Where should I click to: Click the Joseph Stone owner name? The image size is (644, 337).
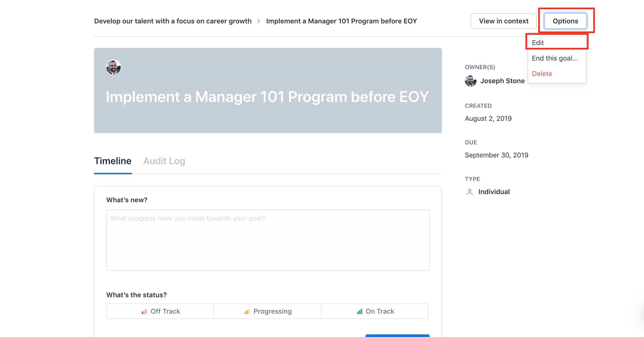(503, 81)
